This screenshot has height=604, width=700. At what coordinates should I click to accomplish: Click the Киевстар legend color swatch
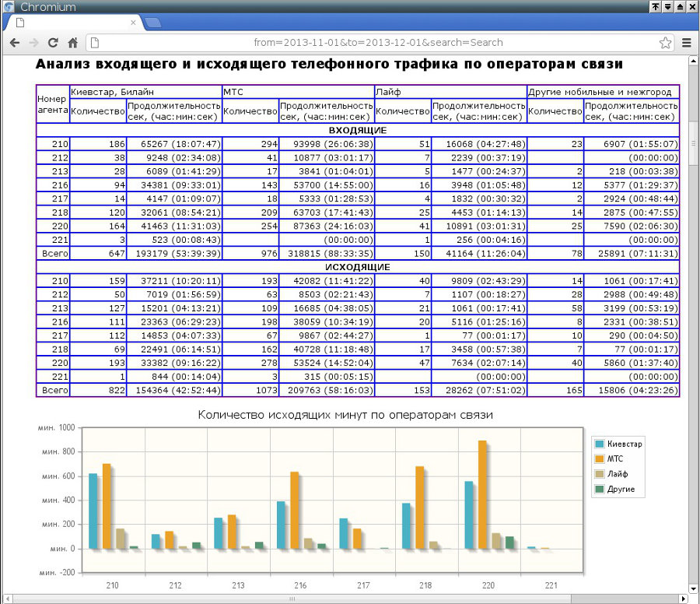tap(600, 444)
